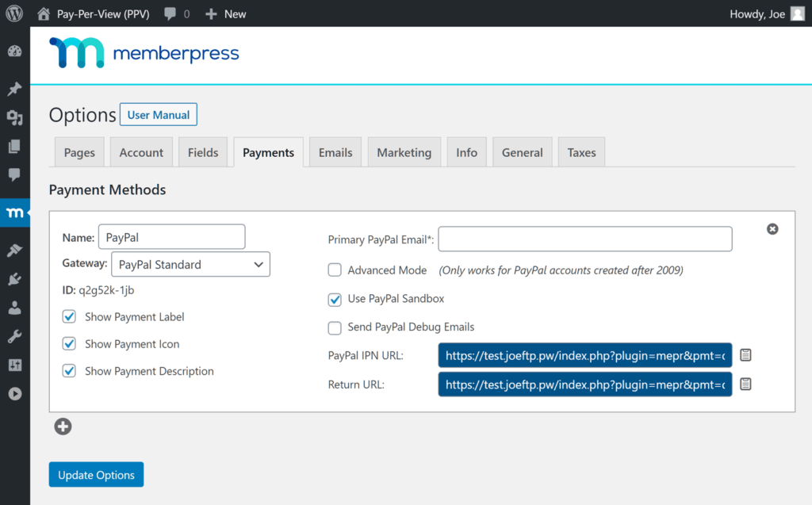812x505 pixels.
Task: Open the Gateway dropdown showing PayPal Standard
Action: tap(190, 264)
